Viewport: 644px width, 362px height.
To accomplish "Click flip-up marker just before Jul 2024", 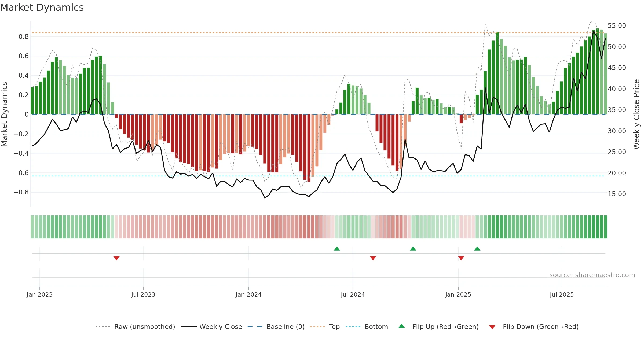I will point(337,249).
